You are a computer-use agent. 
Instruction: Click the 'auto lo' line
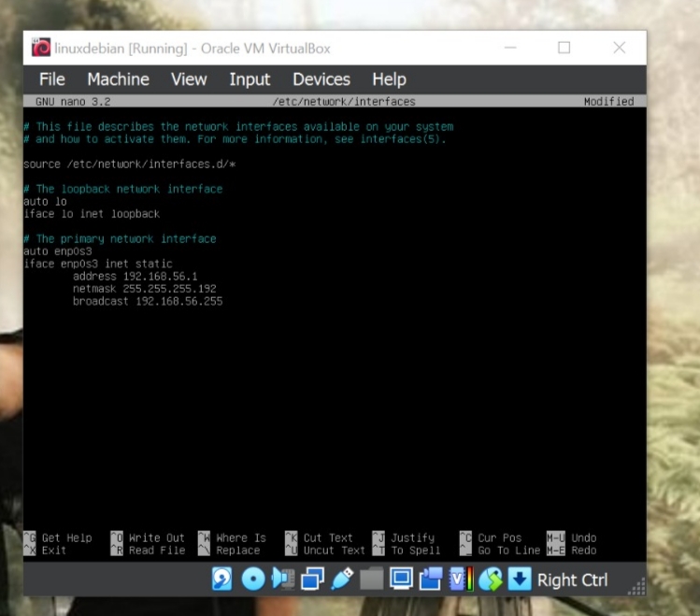[45, 201]
